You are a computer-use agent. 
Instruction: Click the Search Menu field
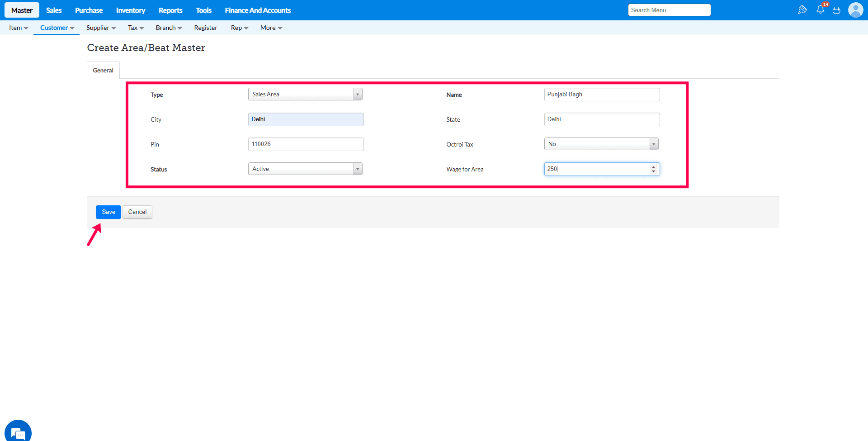(x=669, y=10)
